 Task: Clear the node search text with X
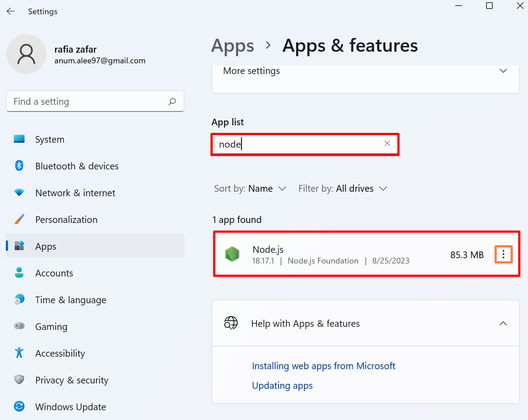[x=387, y=144]
